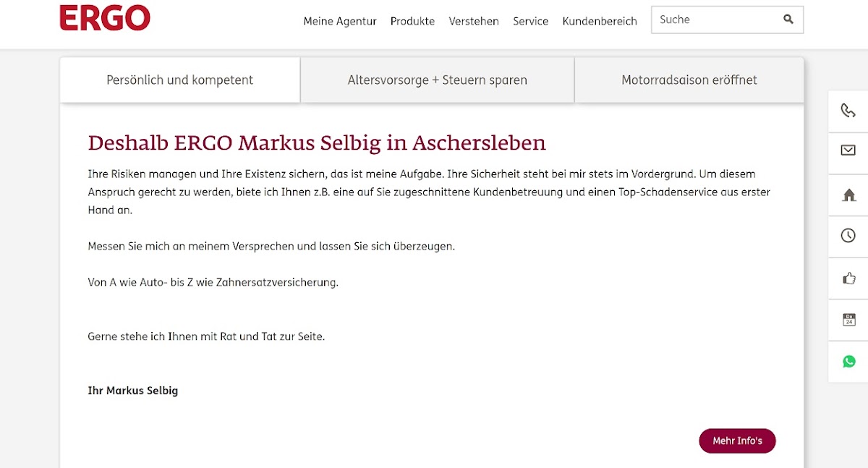868x468 pixels.
Task: Open the email envelope icon
Action: (x=848, y=150)
